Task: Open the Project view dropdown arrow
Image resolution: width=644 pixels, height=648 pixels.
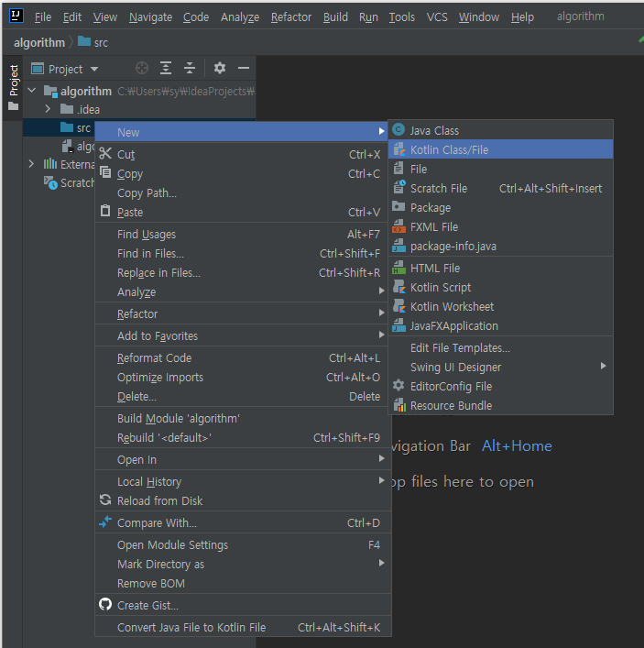Action: coord(94,69)
